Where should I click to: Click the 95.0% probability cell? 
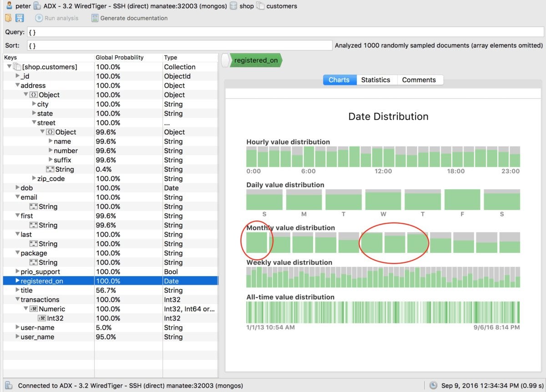(106, 337)
